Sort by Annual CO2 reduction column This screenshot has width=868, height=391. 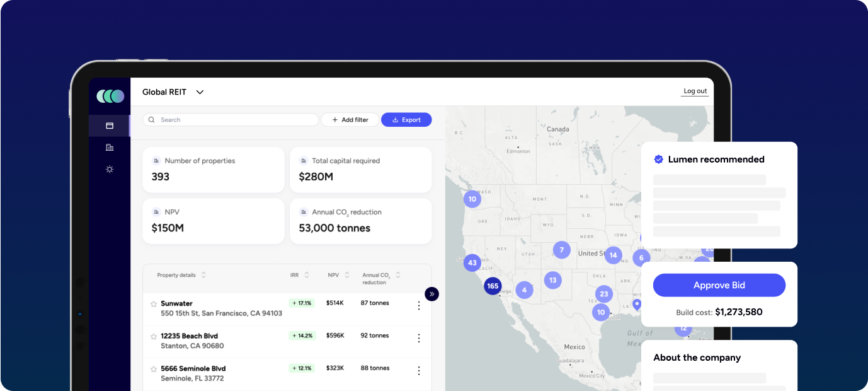(x=398, y=275)
